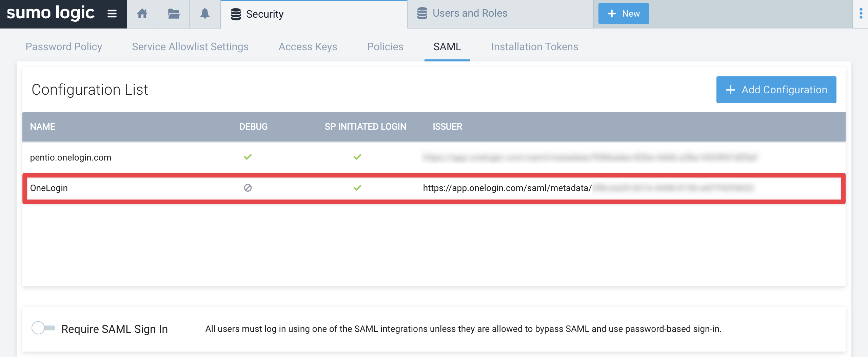Open the Password Policy tab

pos(64,46)
